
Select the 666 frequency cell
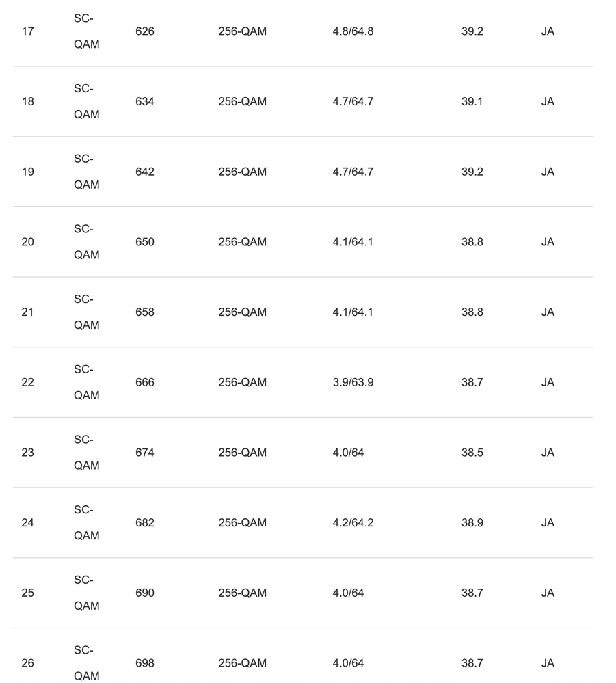(145, 382)
